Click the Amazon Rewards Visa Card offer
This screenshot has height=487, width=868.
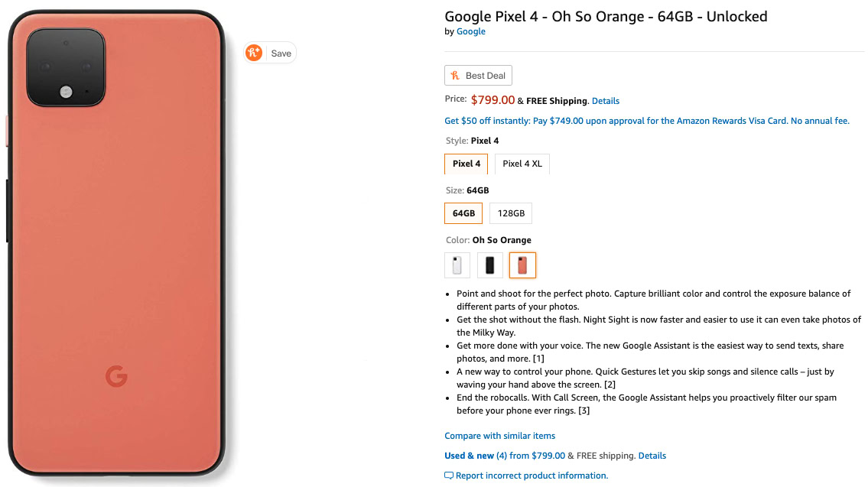pyautogui.click(x=646, y=121)
